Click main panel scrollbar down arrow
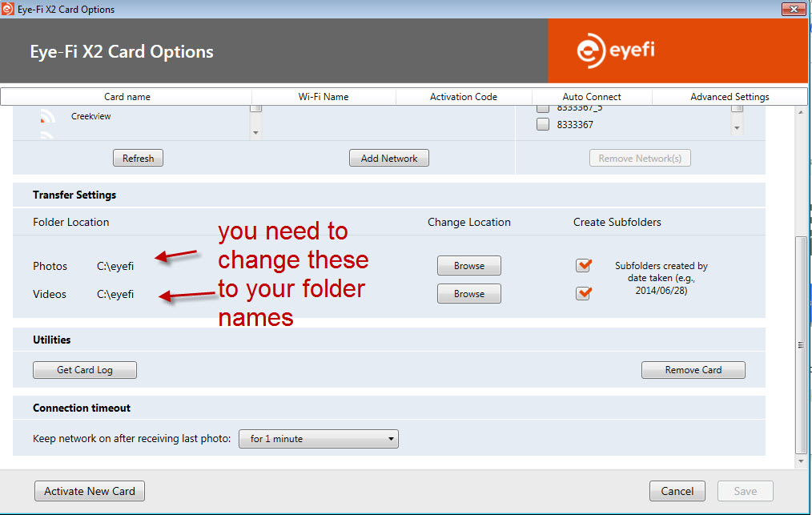The width and height of the screenshot is (812, 515). pos(801,461)
